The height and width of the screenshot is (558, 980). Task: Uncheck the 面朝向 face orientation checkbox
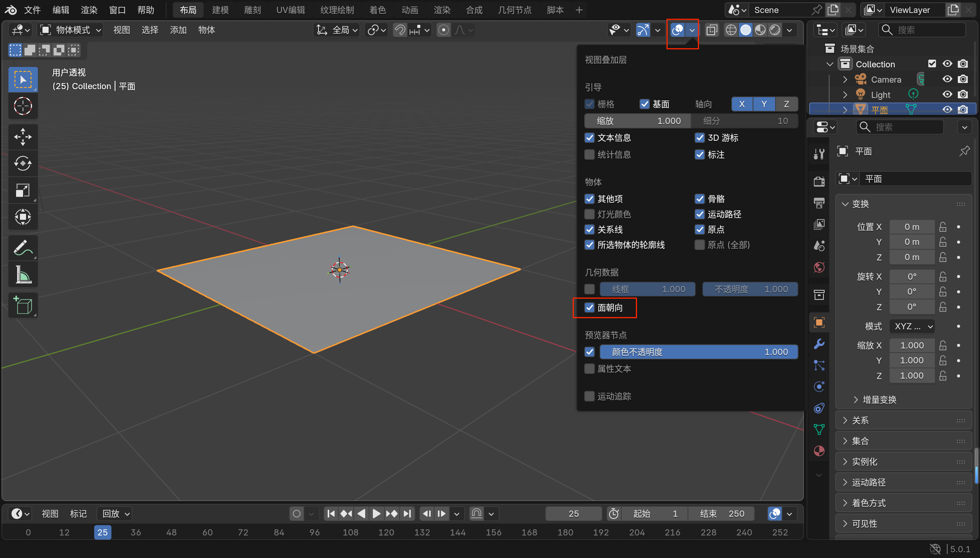(x=590, y=308)
